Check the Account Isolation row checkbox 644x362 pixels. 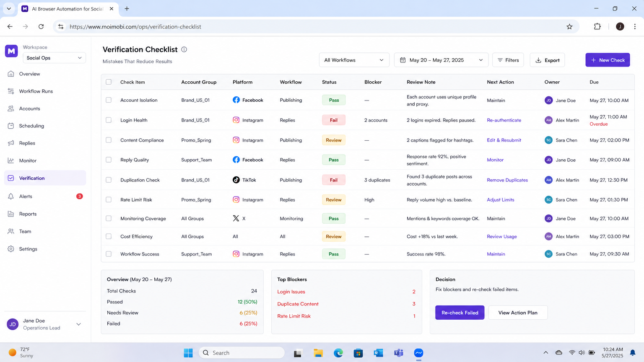(x=109, y=100)
